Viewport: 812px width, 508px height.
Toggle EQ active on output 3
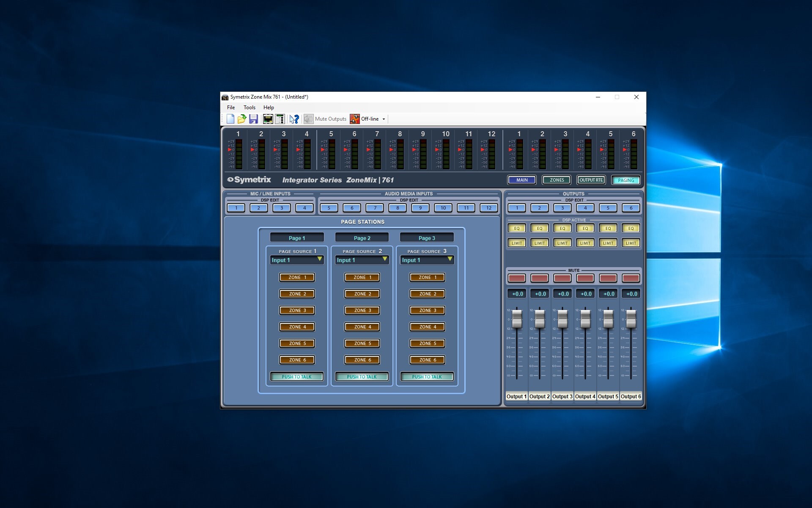coord(562,228)
